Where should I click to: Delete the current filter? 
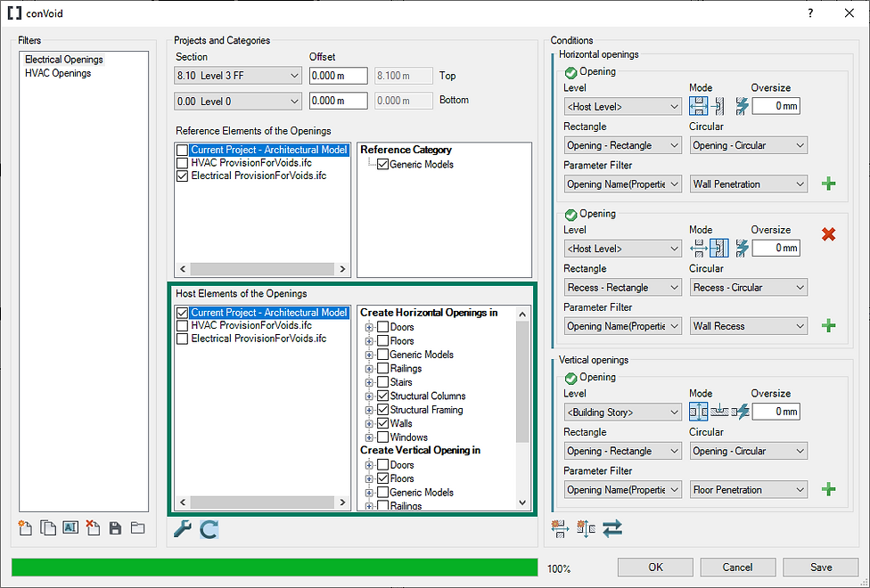[x=93, y=527]
